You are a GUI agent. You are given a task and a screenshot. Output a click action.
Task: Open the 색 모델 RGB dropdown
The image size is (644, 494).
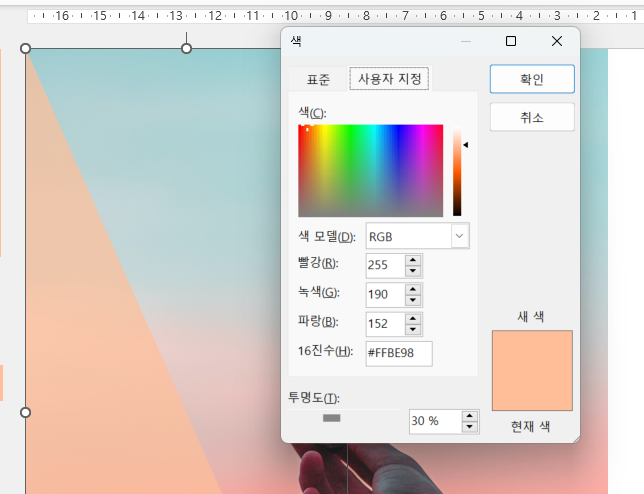click(460, 236)
